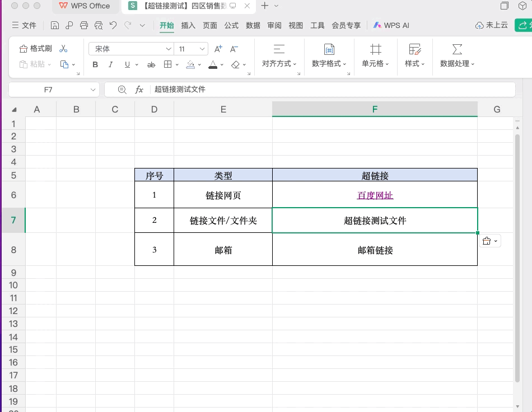Click the 粘贴 paste button
The width and height of the screenshot is (532, 412).
click(x=35, y=64)
